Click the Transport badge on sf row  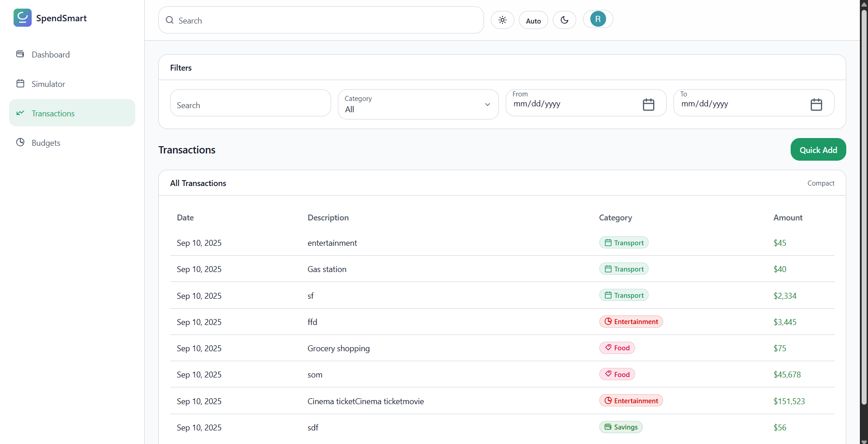point(624,295)
